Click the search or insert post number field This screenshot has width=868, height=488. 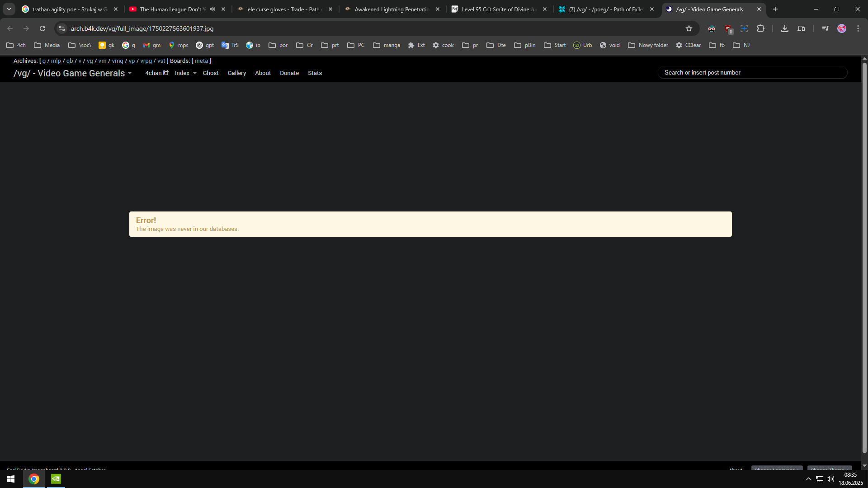pyautogui.click(x=753, y=73)
